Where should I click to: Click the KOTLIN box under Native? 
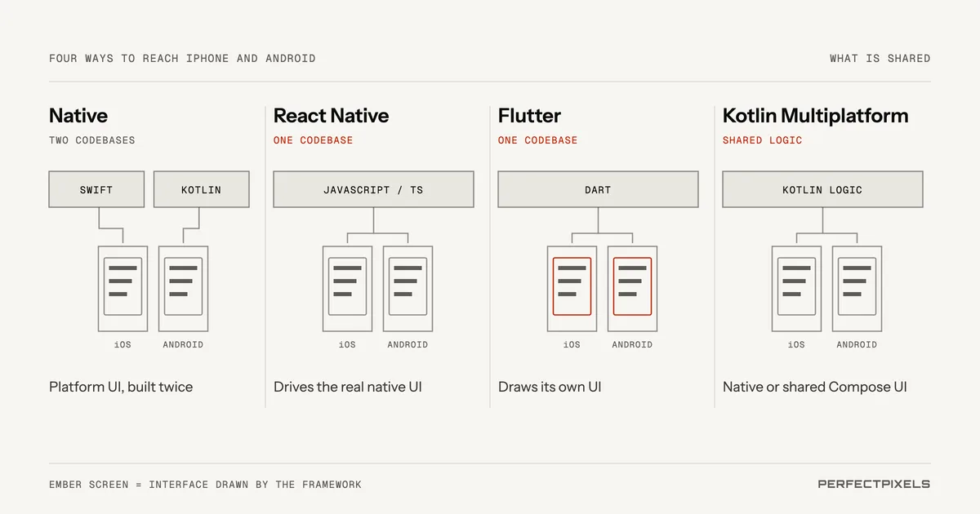pyautogui.click(x=201, y=189)
